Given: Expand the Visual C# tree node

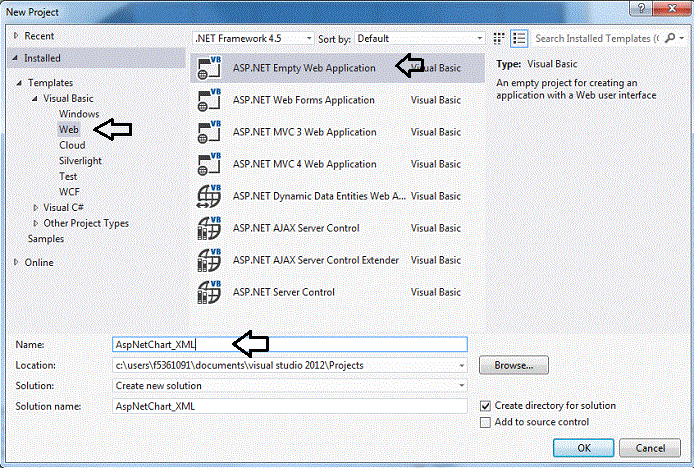Looking at the screenshot, I should (x=35, y=207).
